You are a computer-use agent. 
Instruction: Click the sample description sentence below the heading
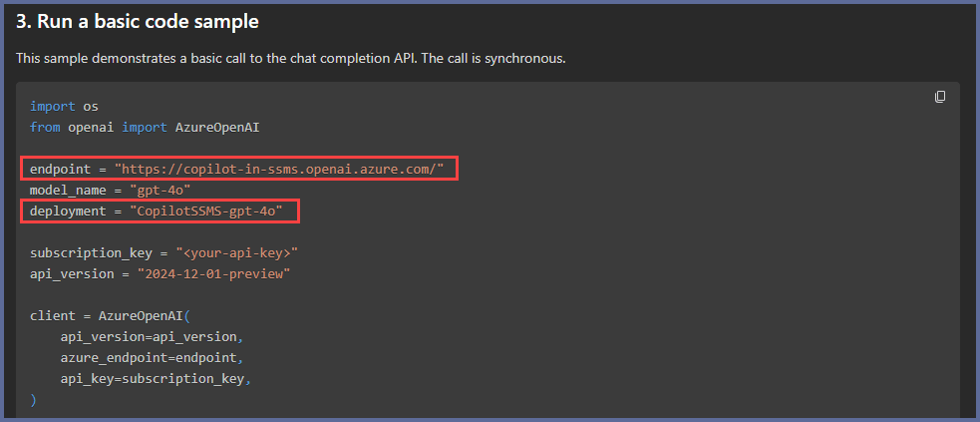pos(291,58)
